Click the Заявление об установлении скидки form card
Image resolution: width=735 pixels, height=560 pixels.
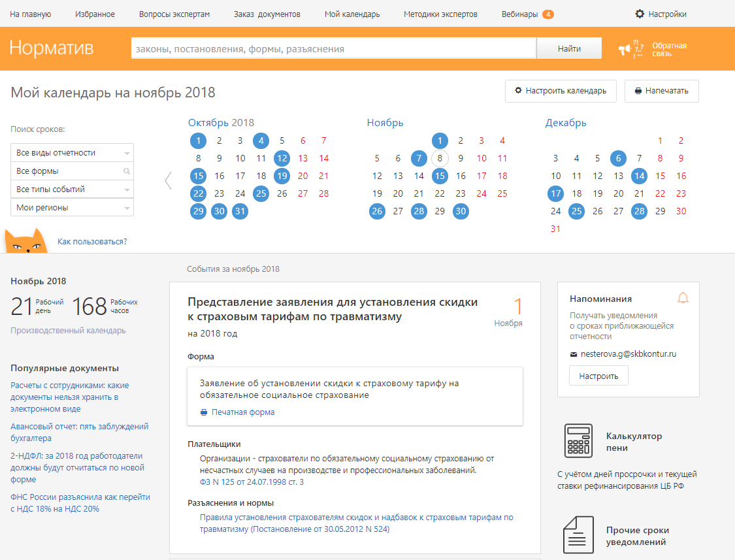(x=355, y=397)
